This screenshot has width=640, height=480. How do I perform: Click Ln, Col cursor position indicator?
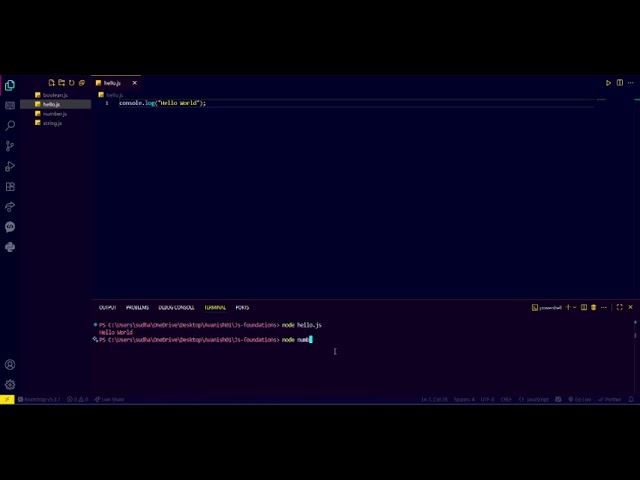tap(434, 399)
